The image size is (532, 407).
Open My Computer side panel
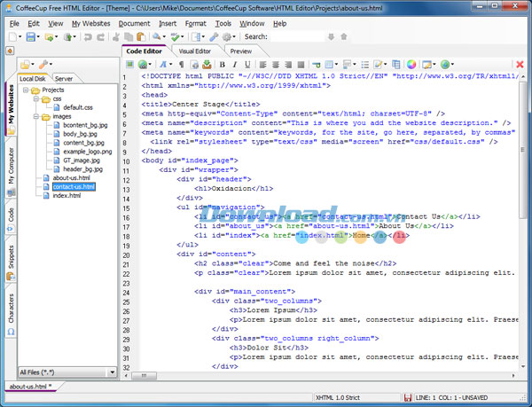tap(11, 171)
